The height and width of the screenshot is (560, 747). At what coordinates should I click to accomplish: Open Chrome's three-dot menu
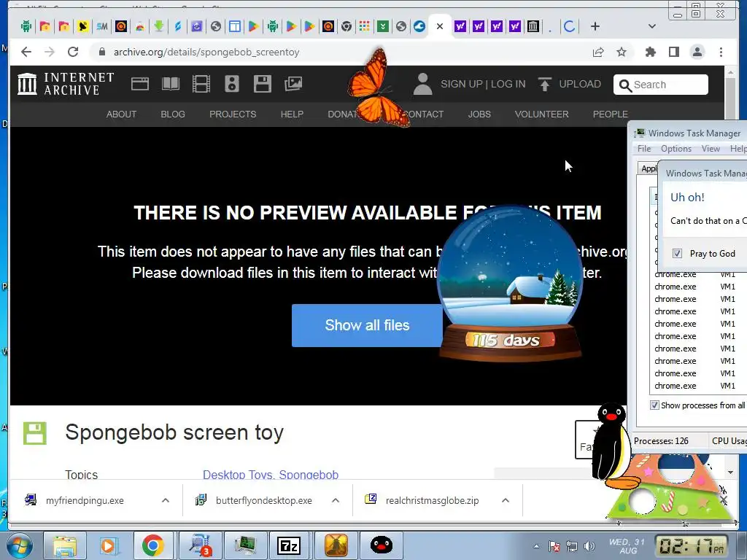tap(721, 52)
